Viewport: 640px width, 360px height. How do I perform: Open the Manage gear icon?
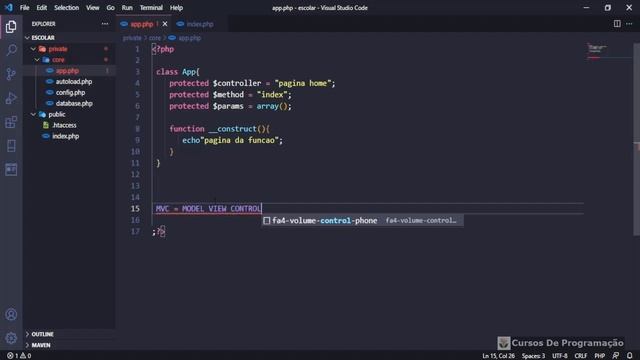coord(11,338)
